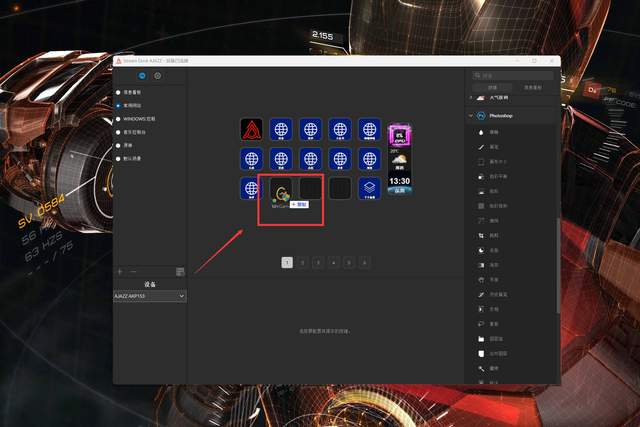Click the globe key beside the red A key
The height and width of the screenshot is (427, 640).
281,129
